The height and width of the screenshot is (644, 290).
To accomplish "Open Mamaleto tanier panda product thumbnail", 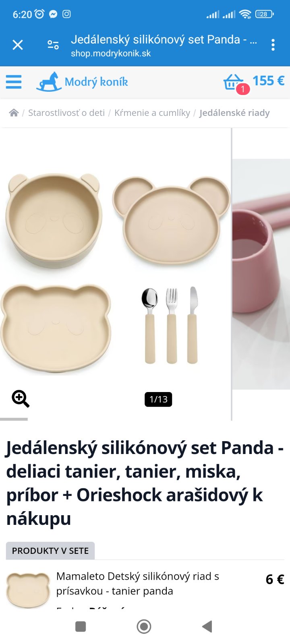I will pos(28,590).
